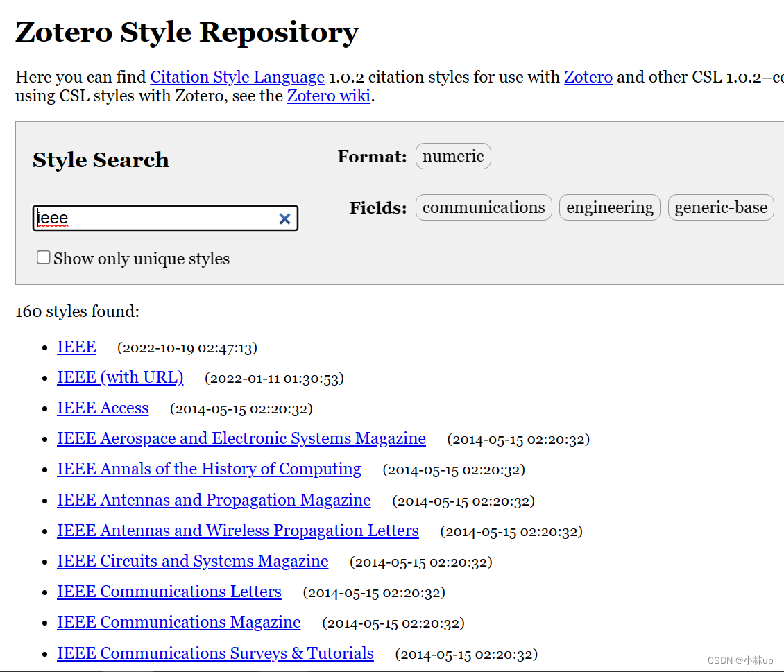Click the Zotero Style Repository heading
Image resolution: width=784 pixels, height=672 pixels.
[x=187, y=32]
